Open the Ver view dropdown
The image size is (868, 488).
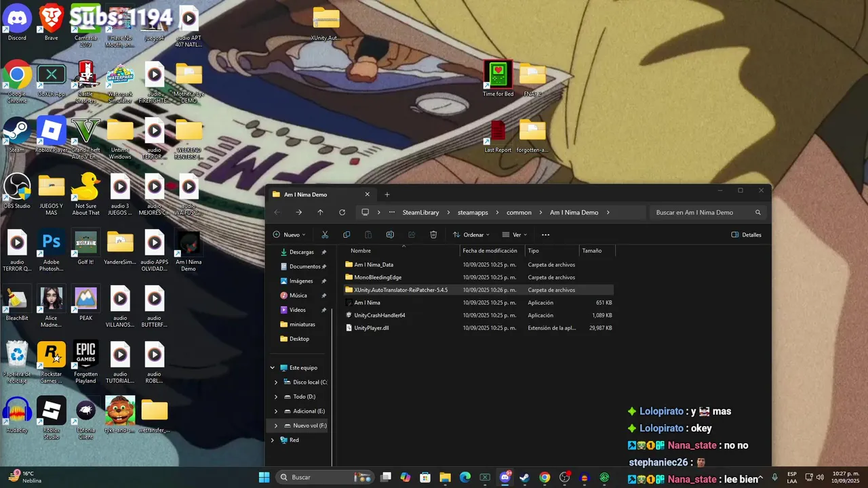point(514,235)
